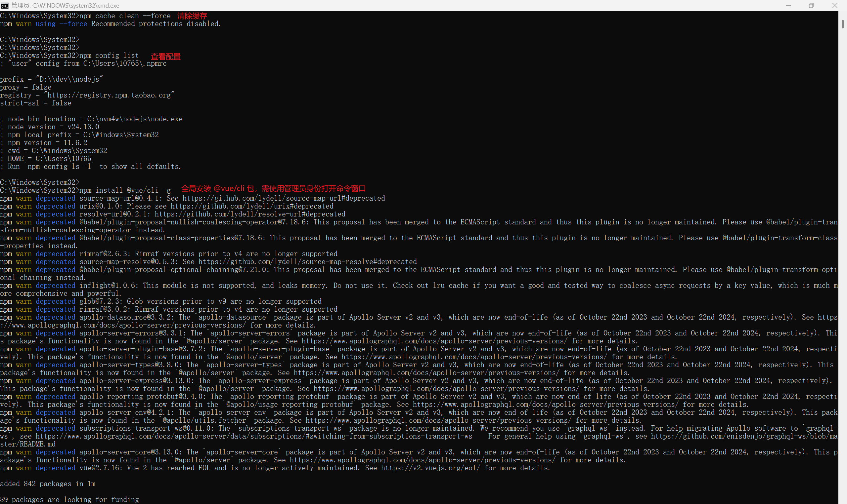The height and width of the screenshot is (504, 847).
Task: Close the cmd.exe window
Action: tap(835, 5)
